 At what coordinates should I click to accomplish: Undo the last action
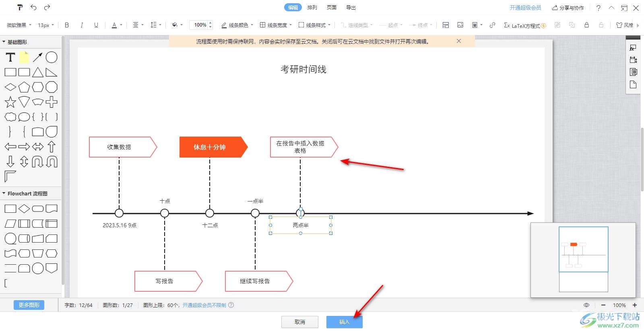tap(33, 7)
